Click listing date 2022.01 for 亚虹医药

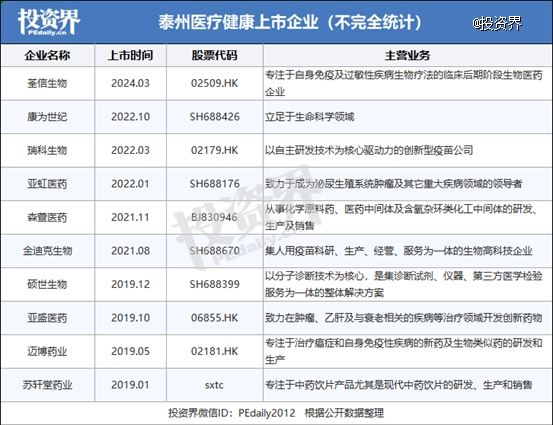click(130, 184)
